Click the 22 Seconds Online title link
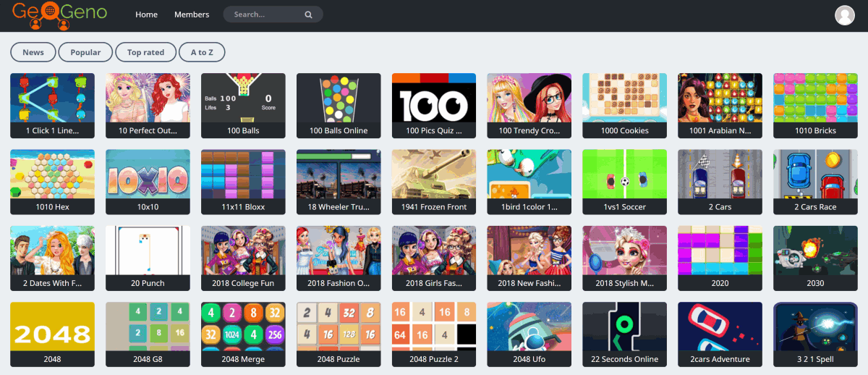This screenshot has height=375, width=868. 624,359
